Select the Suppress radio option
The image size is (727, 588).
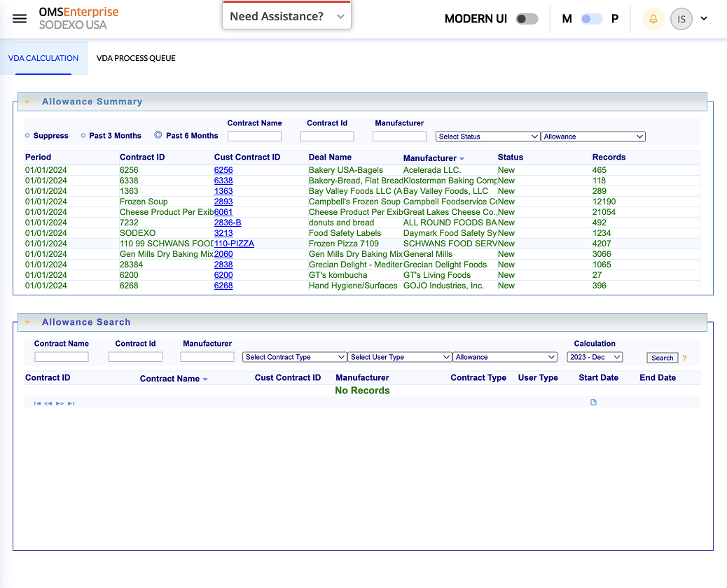coord(27,136)
